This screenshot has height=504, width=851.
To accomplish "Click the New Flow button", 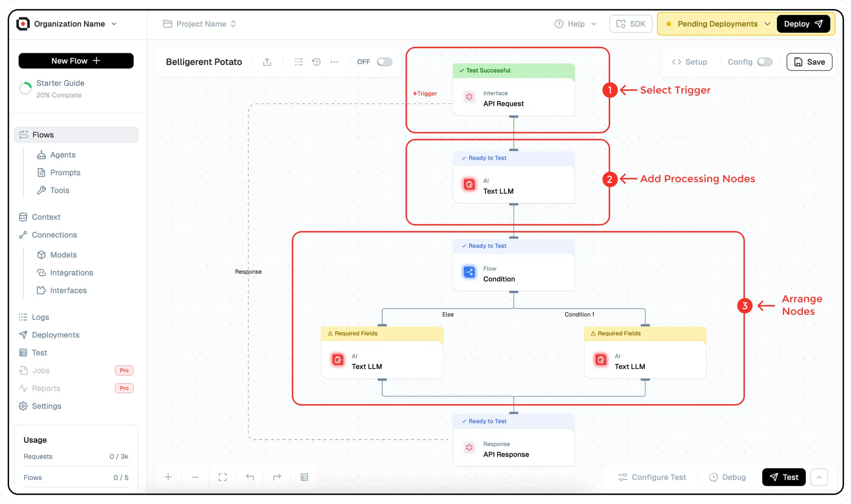I will point(76,61).
